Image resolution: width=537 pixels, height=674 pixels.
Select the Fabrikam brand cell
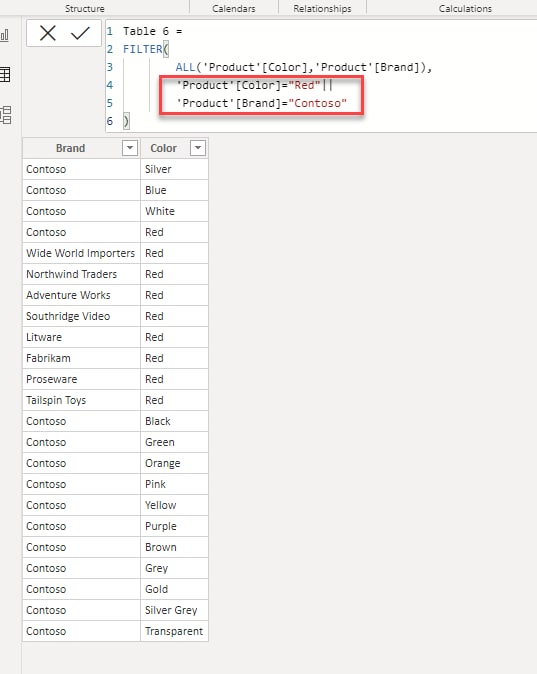pos(81,358)
